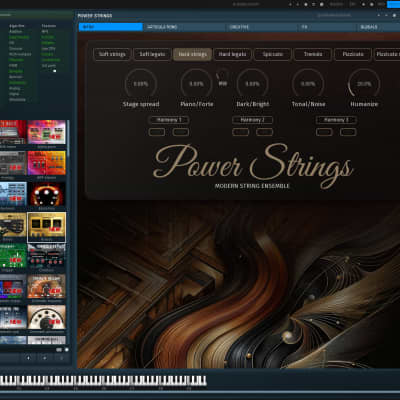Select the Soft legato articulation

[x=152, y=54]
